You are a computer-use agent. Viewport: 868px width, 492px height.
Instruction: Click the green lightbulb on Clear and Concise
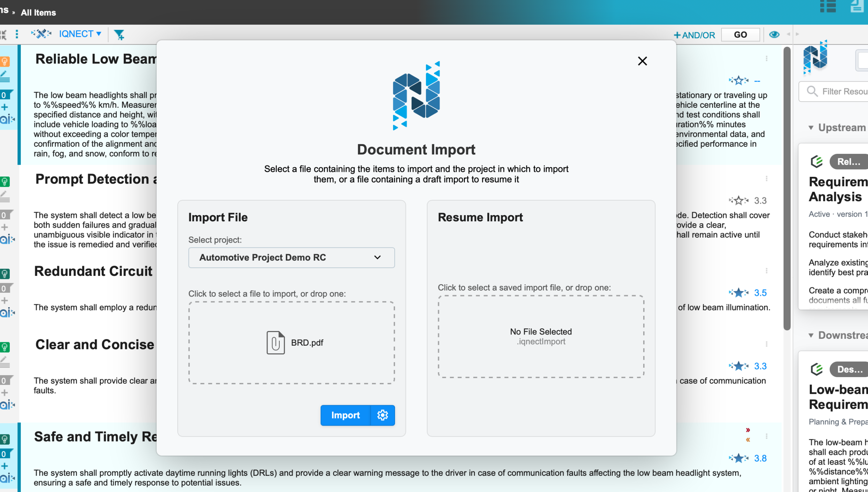pyautogui.click(x=5, y=347)
